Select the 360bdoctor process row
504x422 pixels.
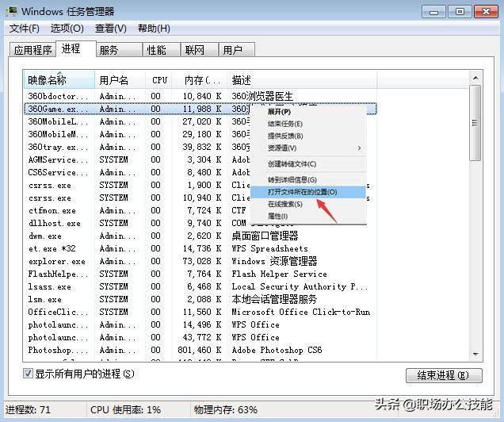click(200, 96)
